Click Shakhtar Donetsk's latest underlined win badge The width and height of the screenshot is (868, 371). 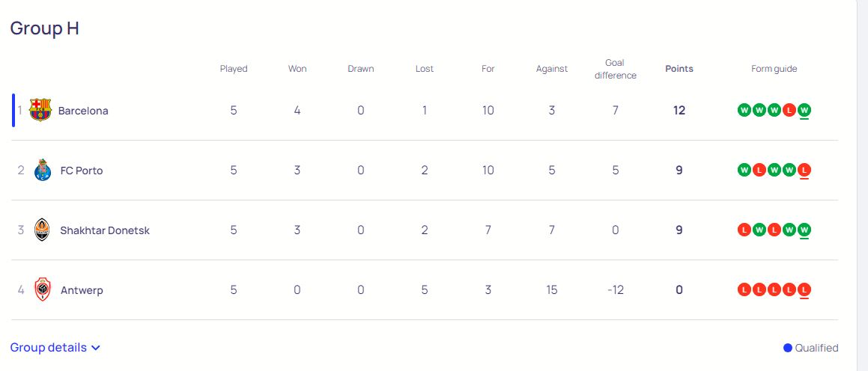coord(804,230)
